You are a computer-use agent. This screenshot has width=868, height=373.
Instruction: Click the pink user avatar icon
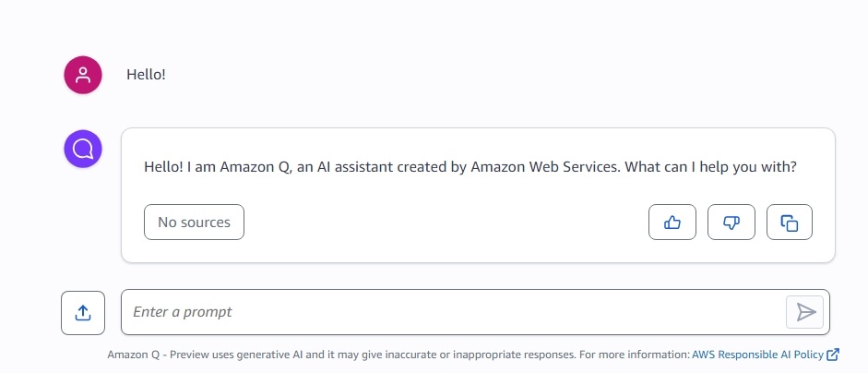[83, 75]
